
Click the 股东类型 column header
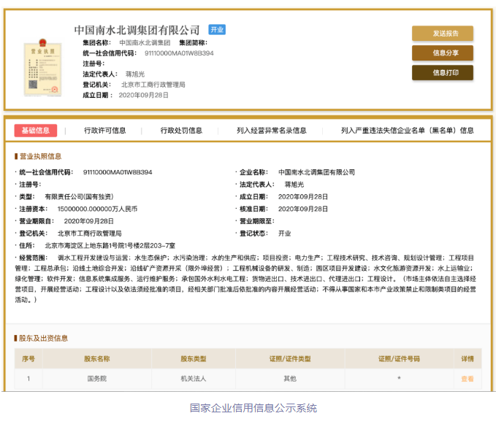(193, 359)
